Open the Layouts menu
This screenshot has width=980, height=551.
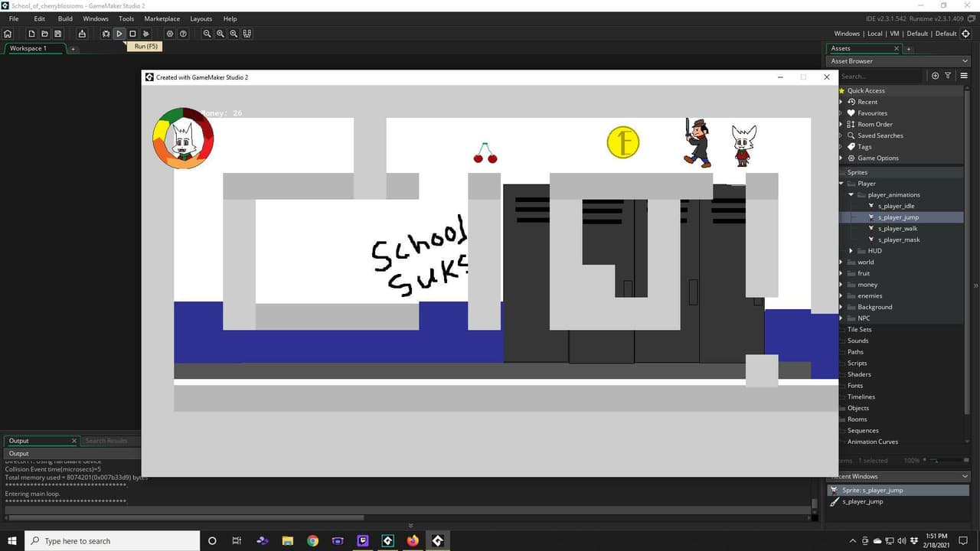coord(201,18)
